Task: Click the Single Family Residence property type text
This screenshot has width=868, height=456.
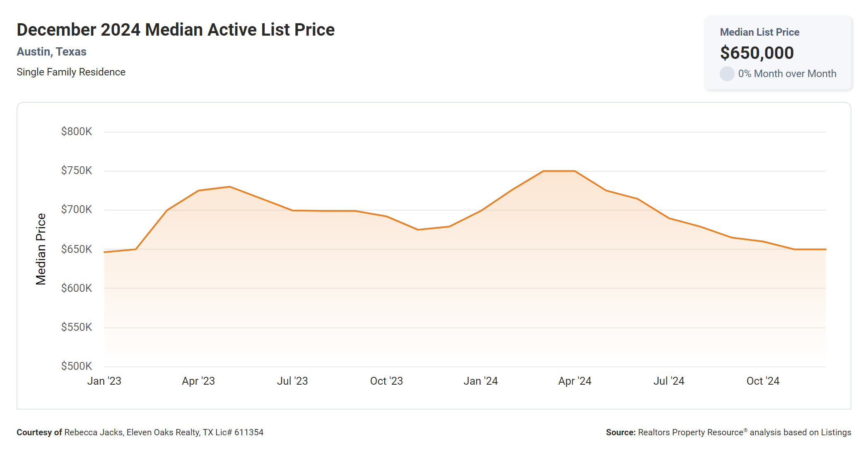Action: click(71, 72)
